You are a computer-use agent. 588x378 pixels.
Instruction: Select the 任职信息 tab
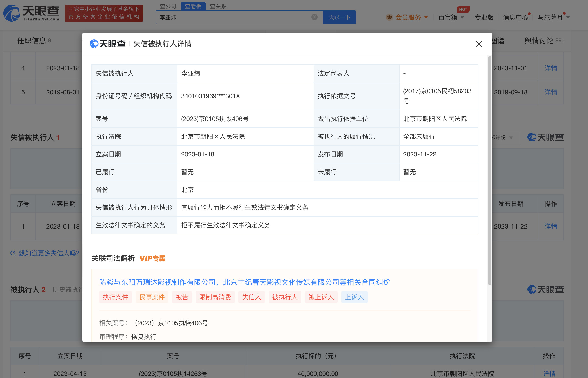coord(31,41)
